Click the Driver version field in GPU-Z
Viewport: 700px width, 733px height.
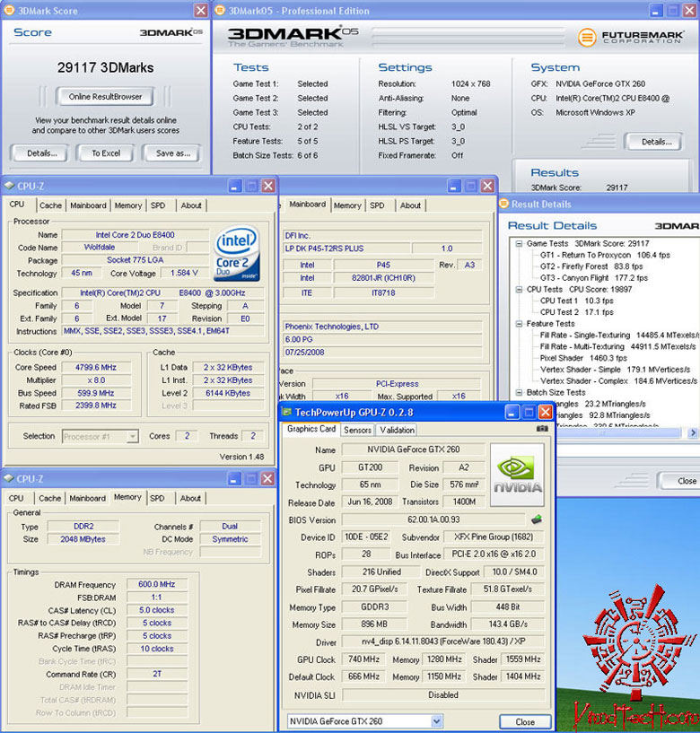coord(443,641)
